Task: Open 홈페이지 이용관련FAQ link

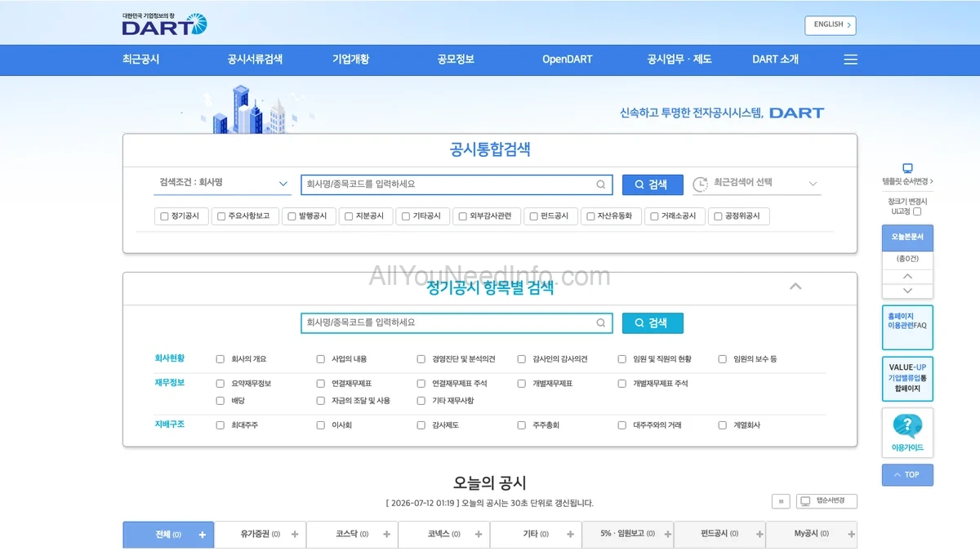Action: [907, 327]
